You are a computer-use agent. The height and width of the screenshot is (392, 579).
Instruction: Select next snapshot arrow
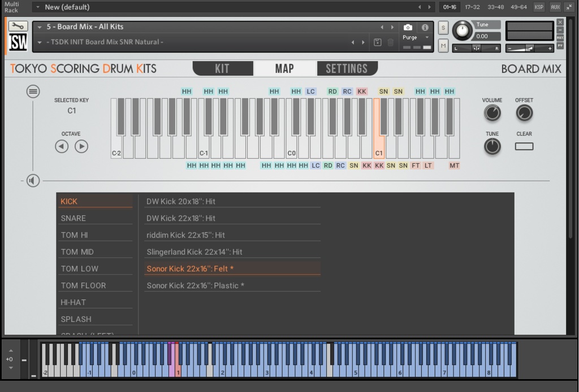click(x=364, y=42)
